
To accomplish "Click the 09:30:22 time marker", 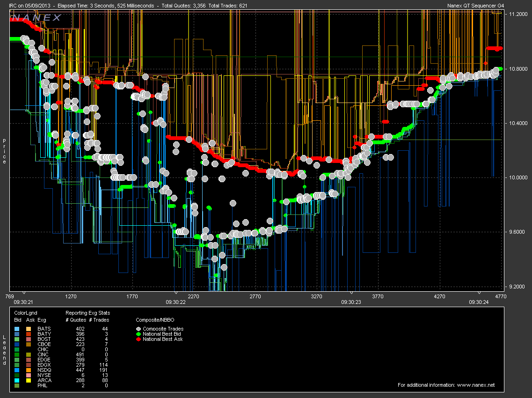I will point(175,302).
